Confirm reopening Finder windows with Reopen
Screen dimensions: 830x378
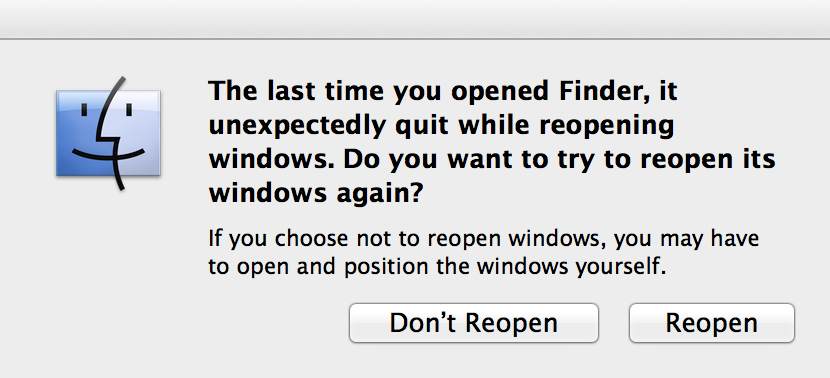click(x=711, y=323)
